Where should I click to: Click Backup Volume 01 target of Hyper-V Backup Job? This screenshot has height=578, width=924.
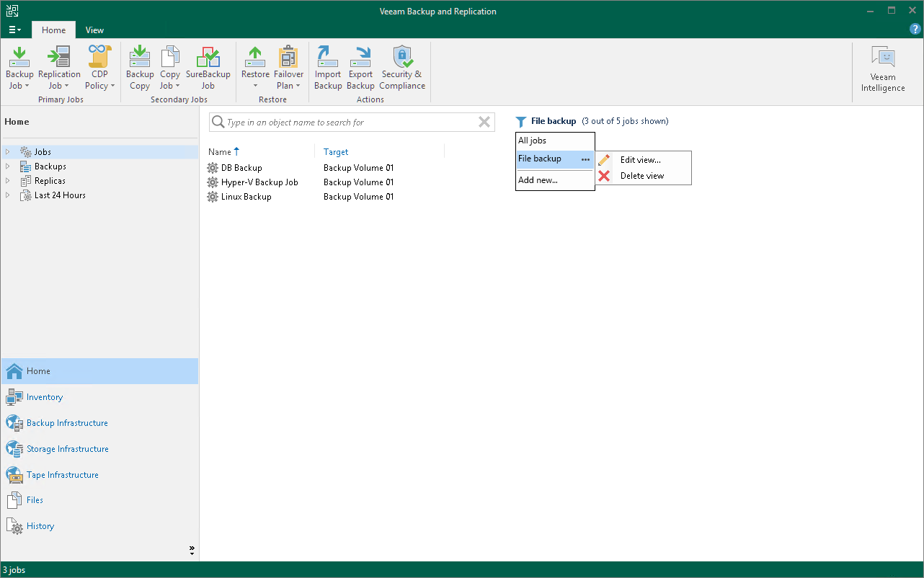point(358,182)
